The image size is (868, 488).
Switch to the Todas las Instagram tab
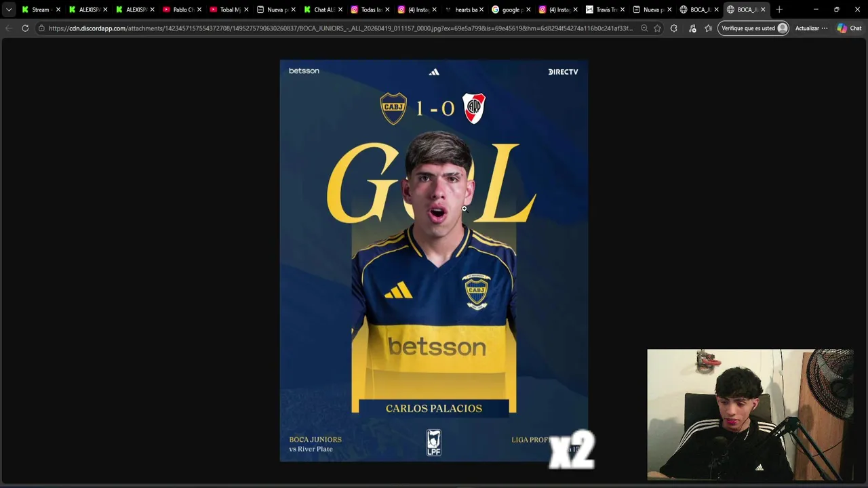(370, 9)
